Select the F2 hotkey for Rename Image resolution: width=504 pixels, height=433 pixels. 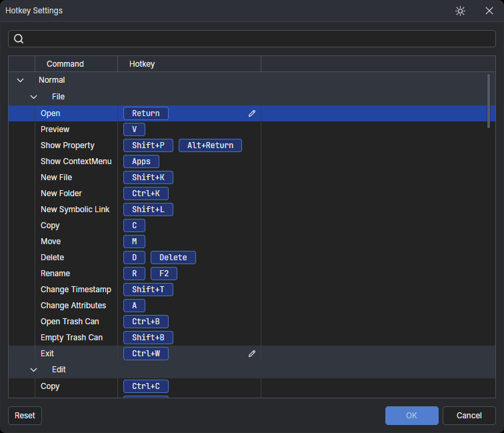coord(164,274)
